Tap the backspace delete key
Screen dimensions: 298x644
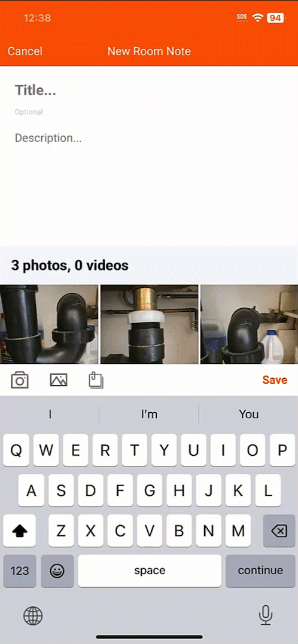[279, 530]
